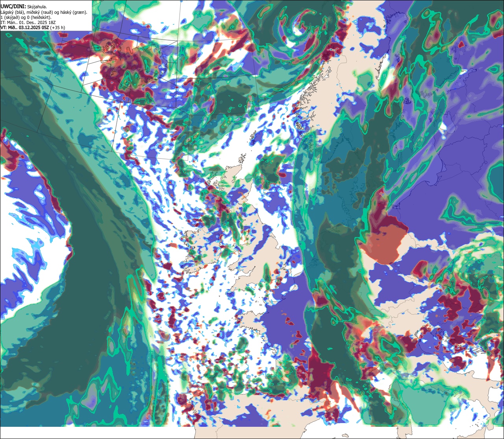Click the 'Lágský (blá), miðský (rauð)' legend line
Image resolution: width=504 pixels, height=439 pixels.
[x=44, y=12]
